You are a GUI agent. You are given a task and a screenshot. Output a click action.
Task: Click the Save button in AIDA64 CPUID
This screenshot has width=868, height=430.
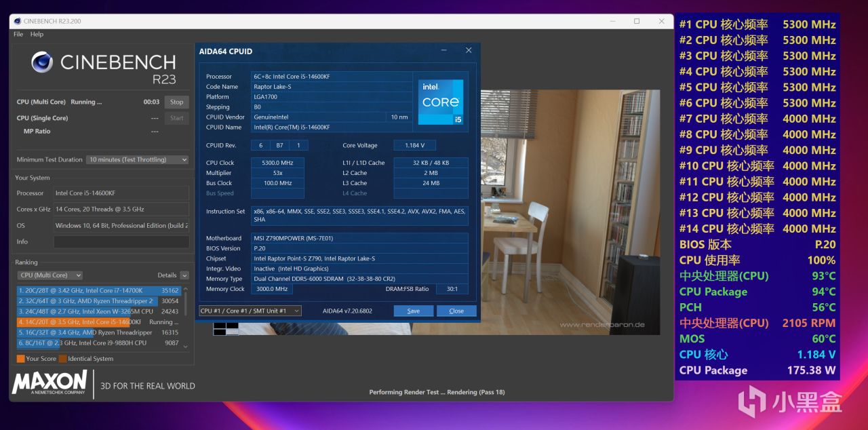(x=413, y=311)
